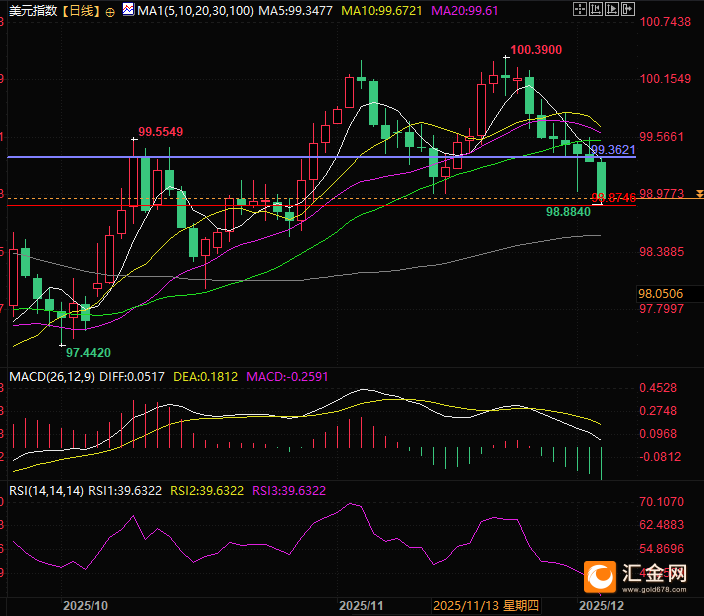
Task: Select the RSI(14,14,14) indicator label
Action: click(44, 490)
